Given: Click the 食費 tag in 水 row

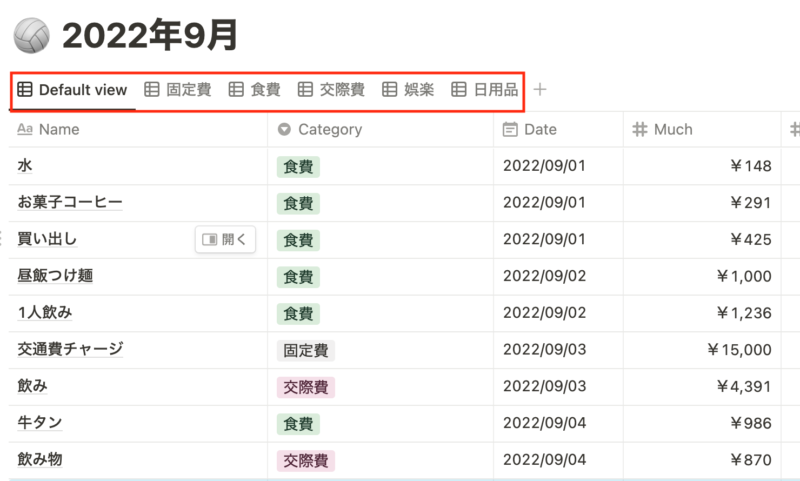Looking at the screenshot, I should (x=298, y=167).
